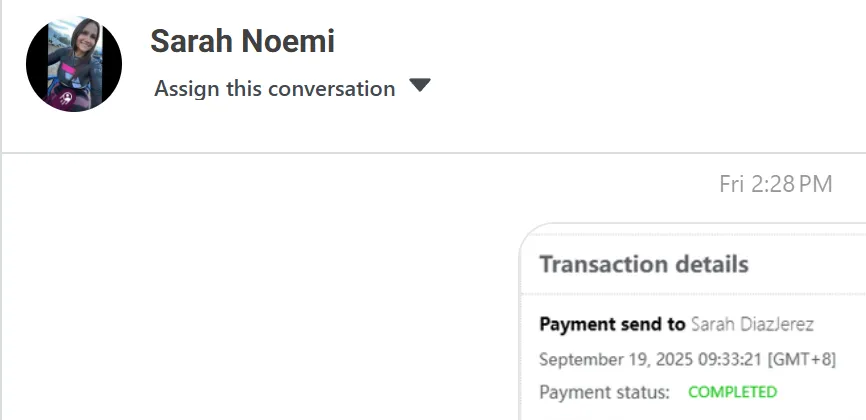The width and height of the screenshot is (866, 420).
Task: Select the Transaction details heading
Action: point(643,264)
